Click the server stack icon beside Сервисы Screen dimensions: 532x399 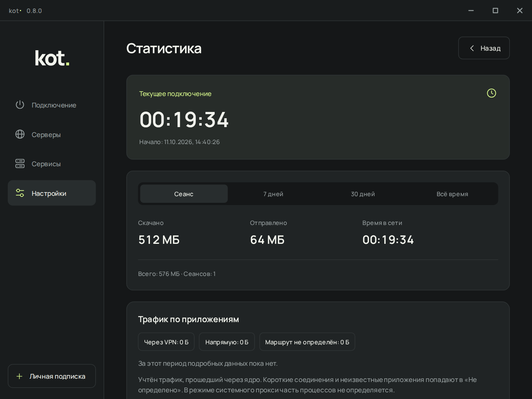pyautogui.click(x=20, y=164)
